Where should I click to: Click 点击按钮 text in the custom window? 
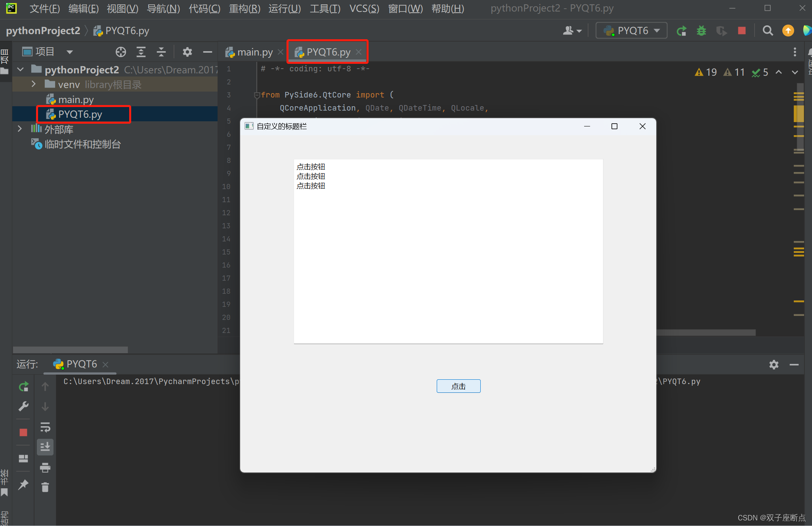311,167
